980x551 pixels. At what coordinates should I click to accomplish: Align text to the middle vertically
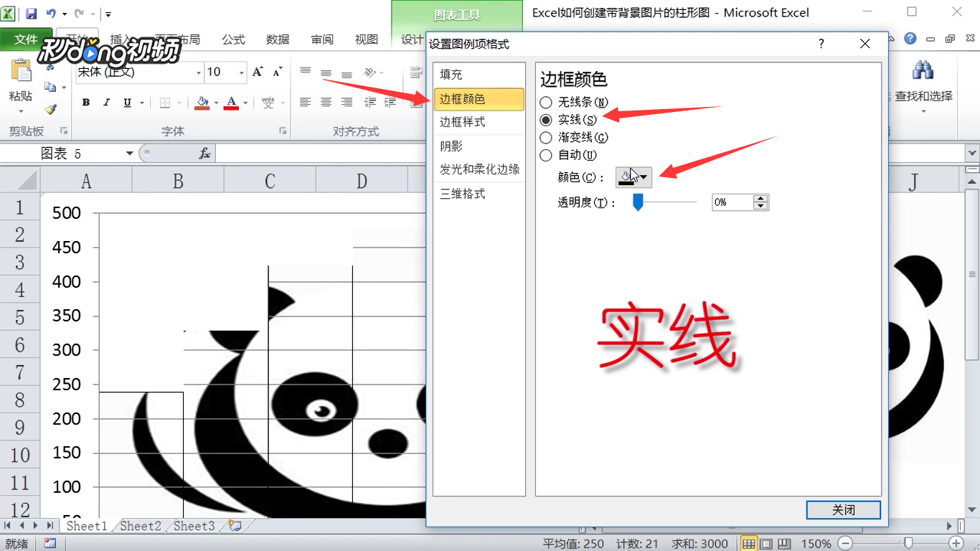click(x=326, y=72)
